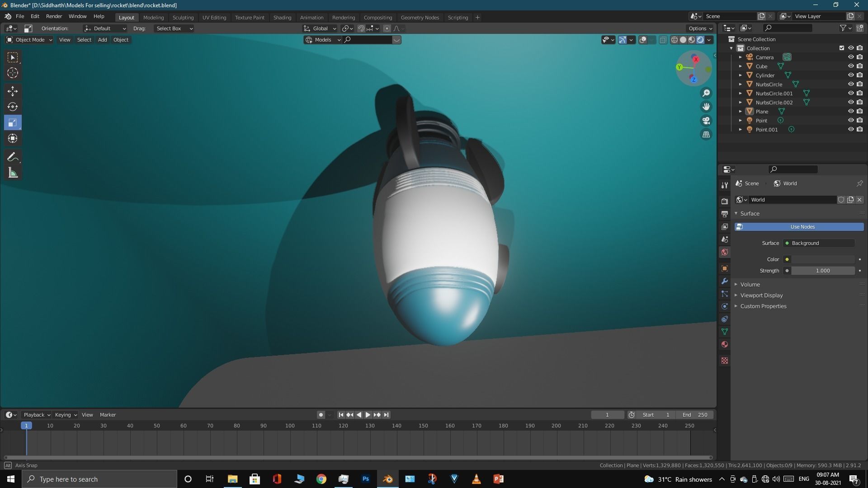Uncheck the Collection exclude checkbox

pyautogui.click(x=841, y=48)
